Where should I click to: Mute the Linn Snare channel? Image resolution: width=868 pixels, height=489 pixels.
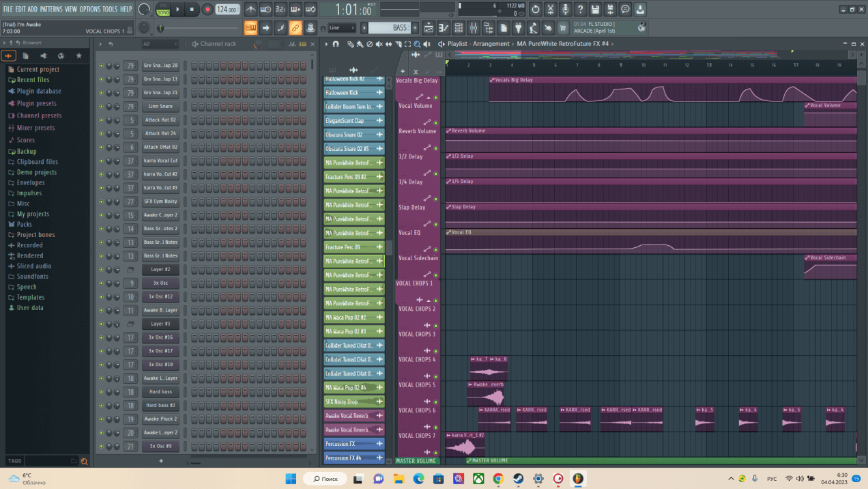(102, 107)
